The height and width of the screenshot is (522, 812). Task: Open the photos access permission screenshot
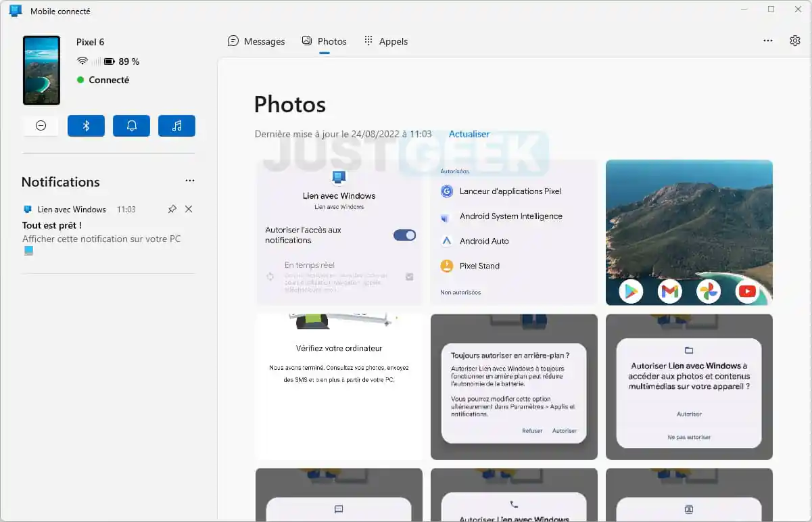point(689,387)
